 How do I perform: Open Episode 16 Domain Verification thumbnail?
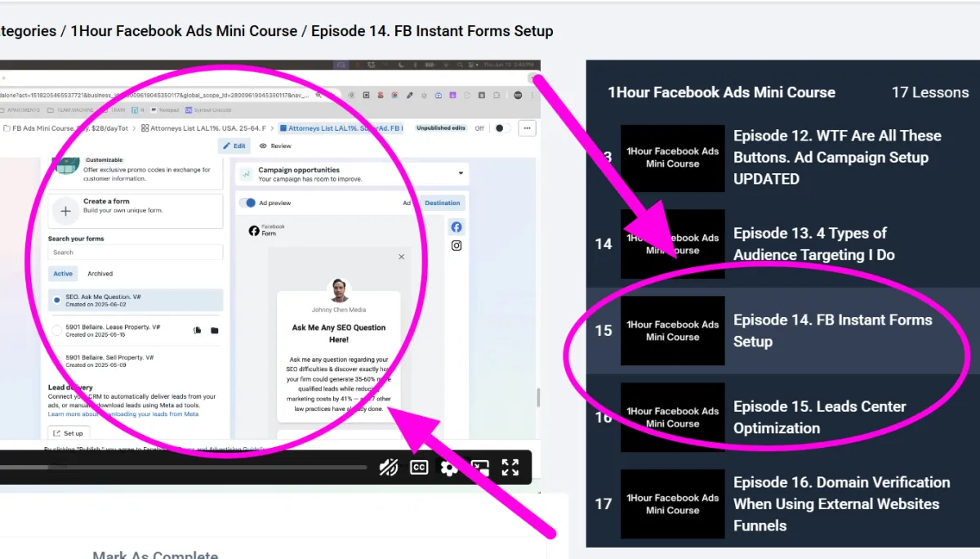pyautogui.click(x=673, y=503)
